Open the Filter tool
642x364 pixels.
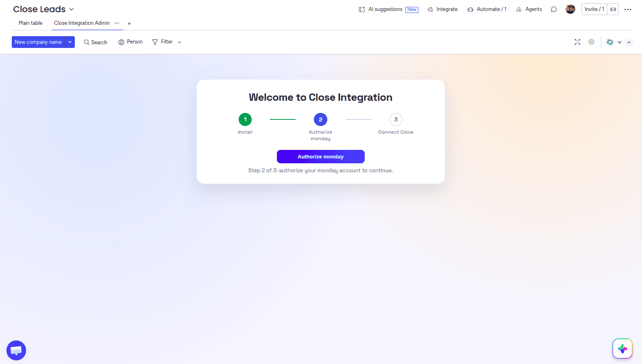[163, 42]
